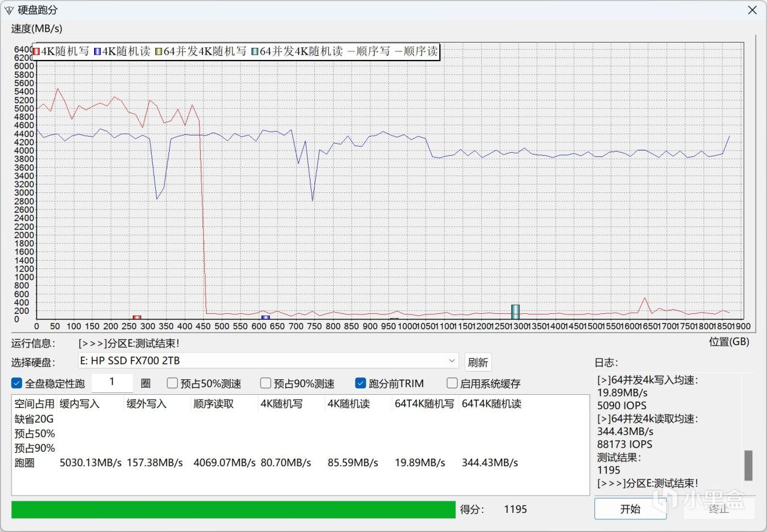Click the blue 4K随机读 legend swatch

[x=97, y=52]
